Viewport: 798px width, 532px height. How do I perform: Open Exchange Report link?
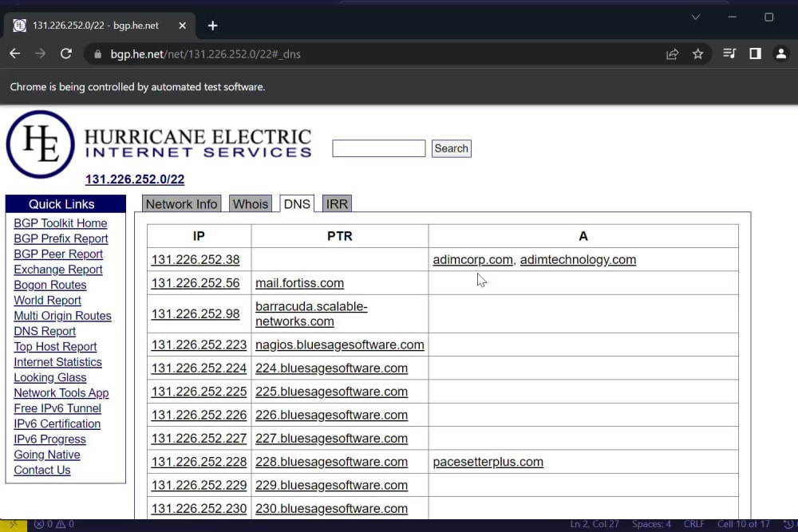[58, 270]
